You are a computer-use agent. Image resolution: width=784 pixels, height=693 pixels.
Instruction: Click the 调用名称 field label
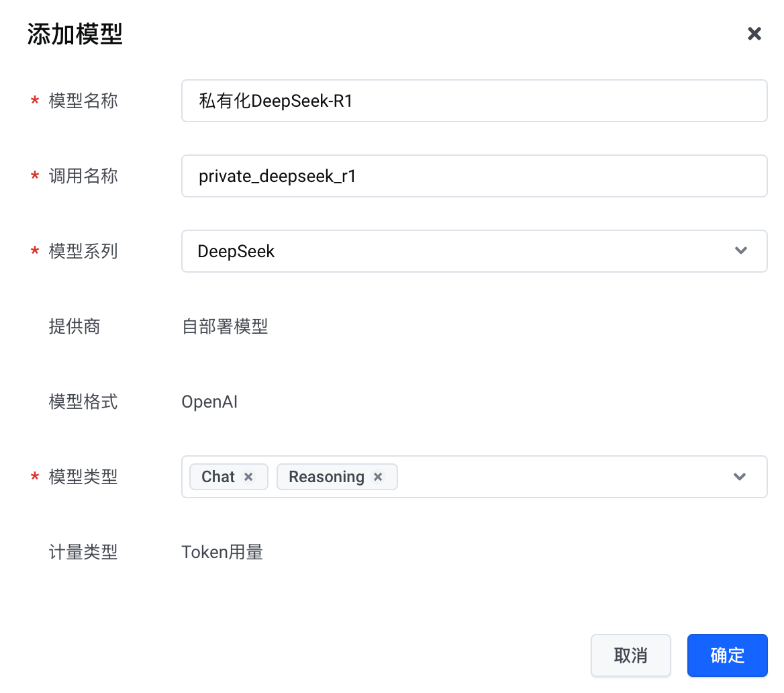(x=83, y=176)
